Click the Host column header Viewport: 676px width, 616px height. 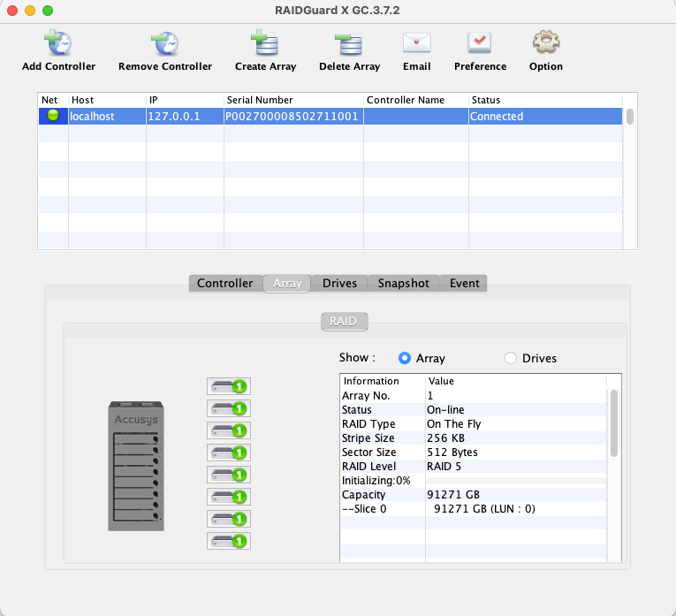pos(107,100)
